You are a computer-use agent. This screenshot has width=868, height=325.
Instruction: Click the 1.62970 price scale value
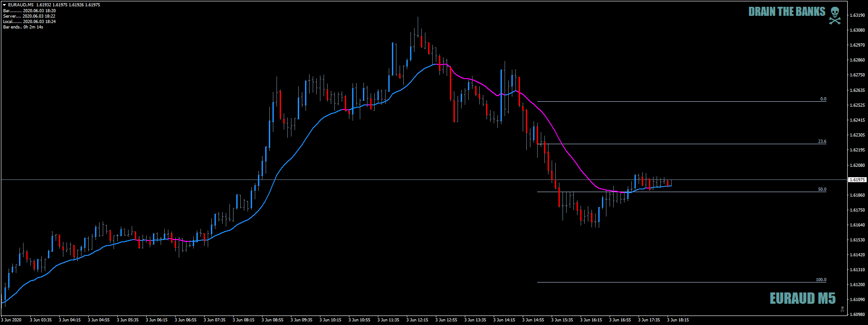coord(858,45)
